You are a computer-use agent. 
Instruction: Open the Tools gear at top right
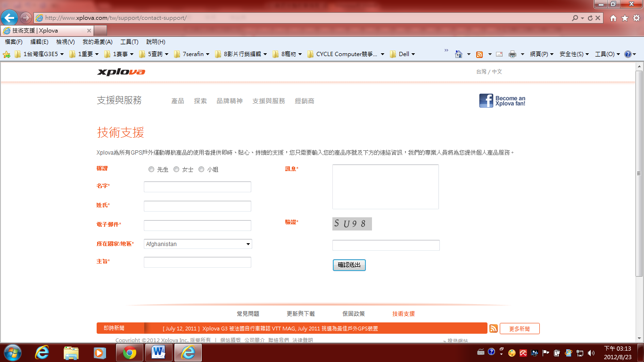coord(636,18)
